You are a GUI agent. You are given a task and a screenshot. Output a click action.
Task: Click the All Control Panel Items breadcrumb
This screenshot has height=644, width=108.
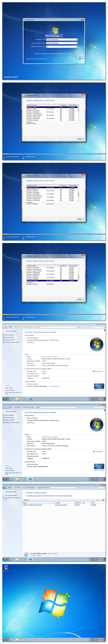[29, 487]
